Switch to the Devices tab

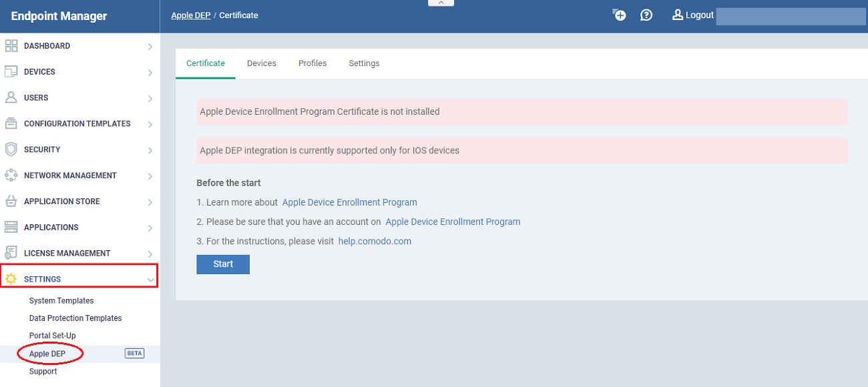click(x=262, y=63)
